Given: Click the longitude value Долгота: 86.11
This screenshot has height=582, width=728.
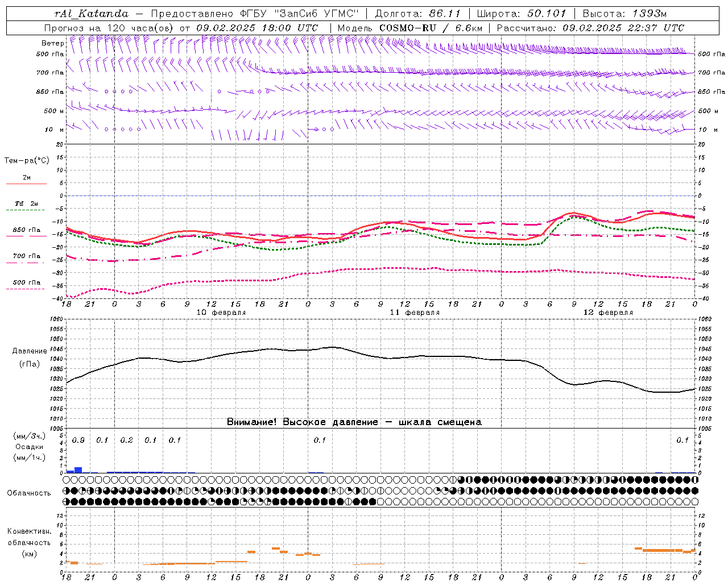Looking at the screenshot, I should (x=418, y=14).
